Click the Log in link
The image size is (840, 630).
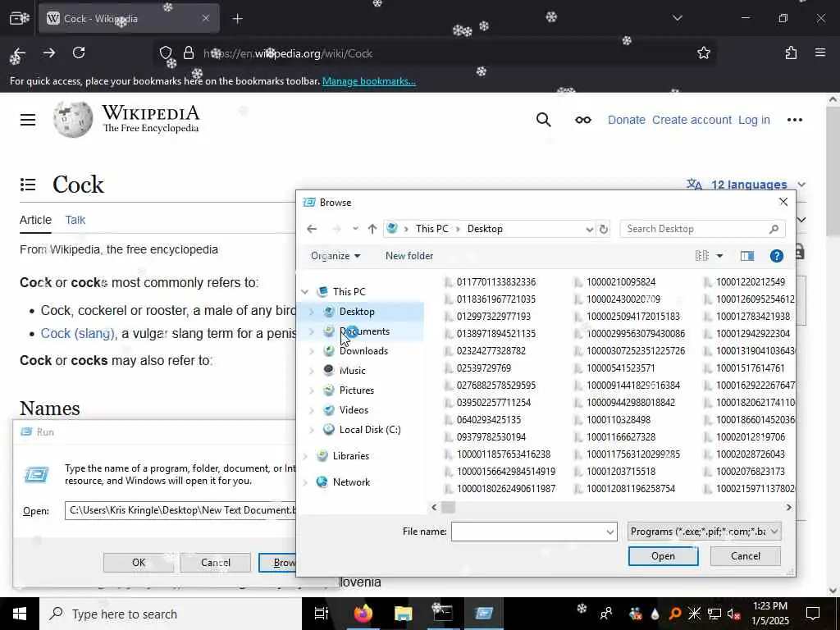click(754, 120)
